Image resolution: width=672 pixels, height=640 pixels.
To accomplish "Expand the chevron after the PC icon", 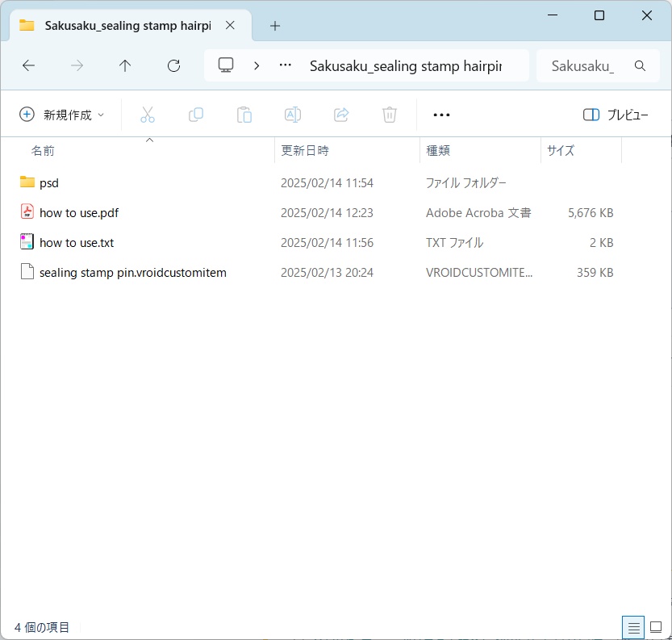I will tap(257, 65).
